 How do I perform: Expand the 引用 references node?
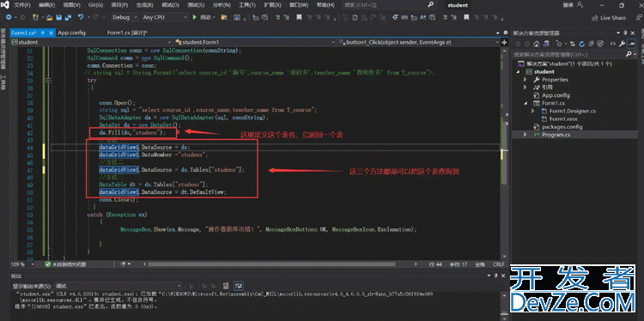point(525,88)
